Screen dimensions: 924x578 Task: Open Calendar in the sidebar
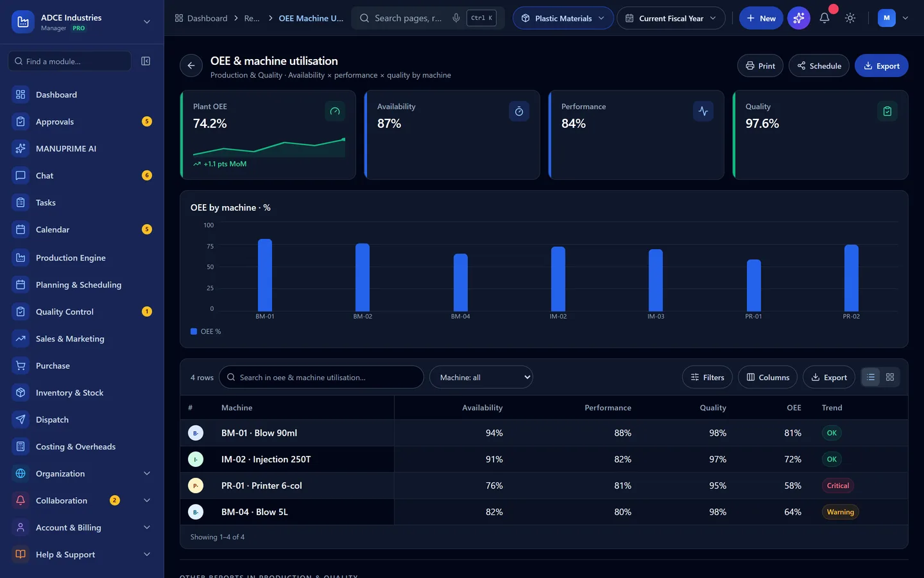[82, 229]
